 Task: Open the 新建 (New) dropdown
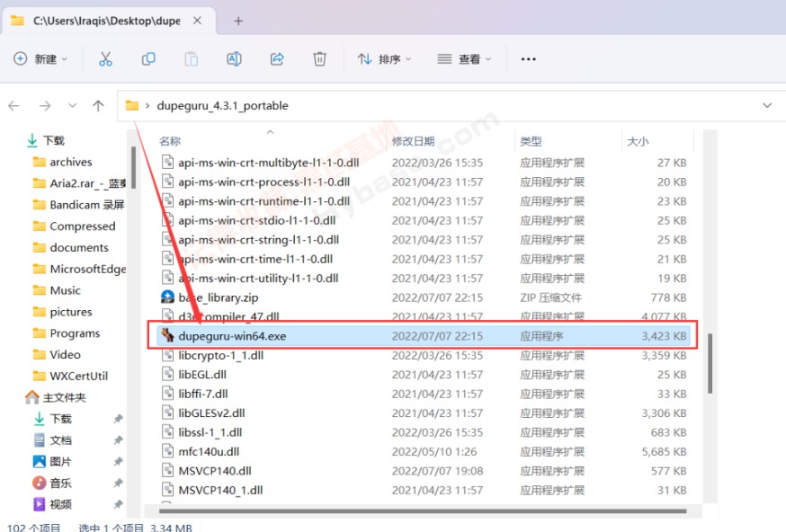click(40, 59)
